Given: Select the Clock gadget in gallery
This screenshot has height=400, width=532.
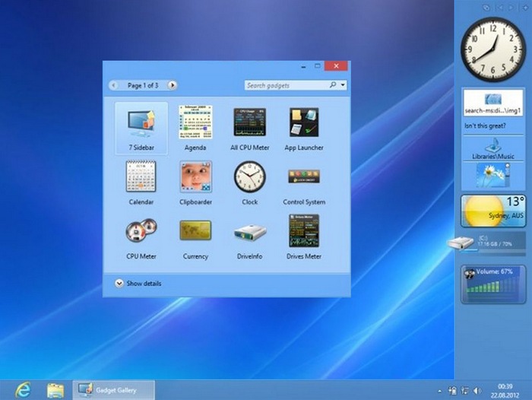Looking at the screenshot, I should (x=250, y=176).
